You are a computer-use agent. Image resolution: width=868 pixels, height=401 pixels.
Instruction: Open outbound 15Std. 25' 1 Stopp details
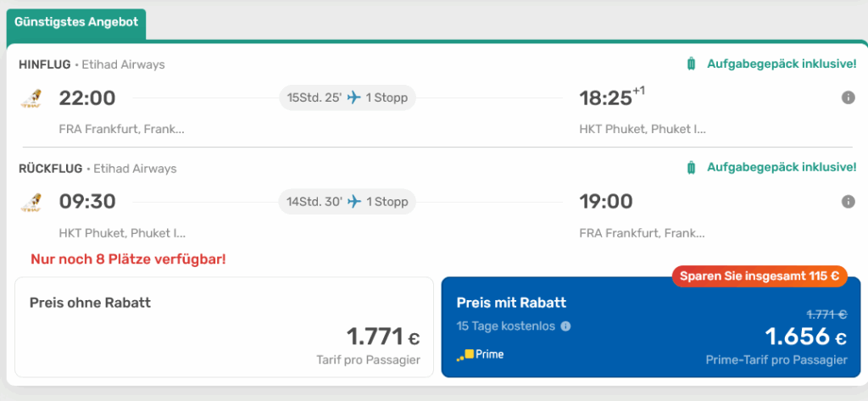(x=348, y=98)
